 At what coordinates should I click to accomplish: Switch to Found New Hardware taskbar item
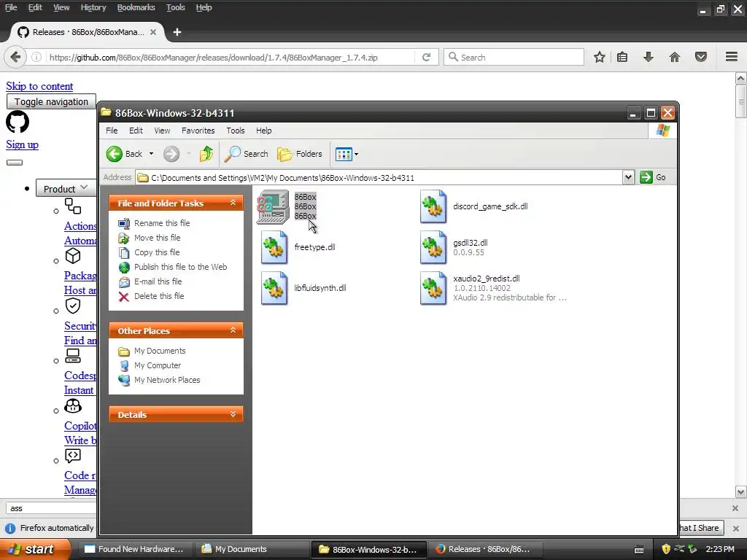pyautogui.click(x=134, y=549)
